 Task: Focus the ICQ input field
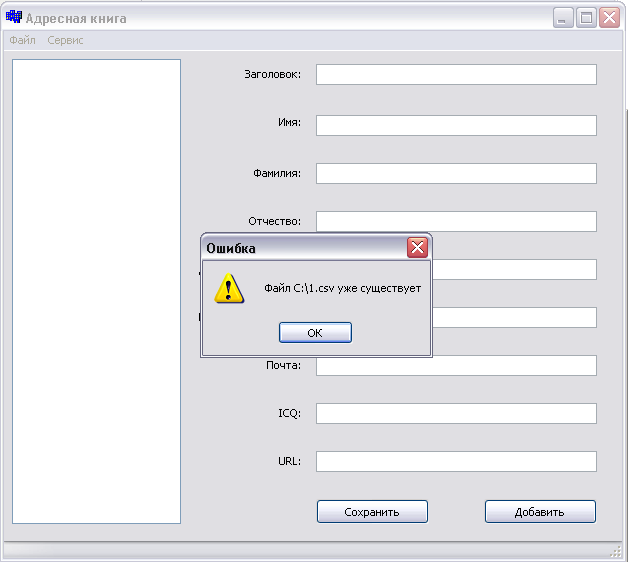[x=456, y=413]
